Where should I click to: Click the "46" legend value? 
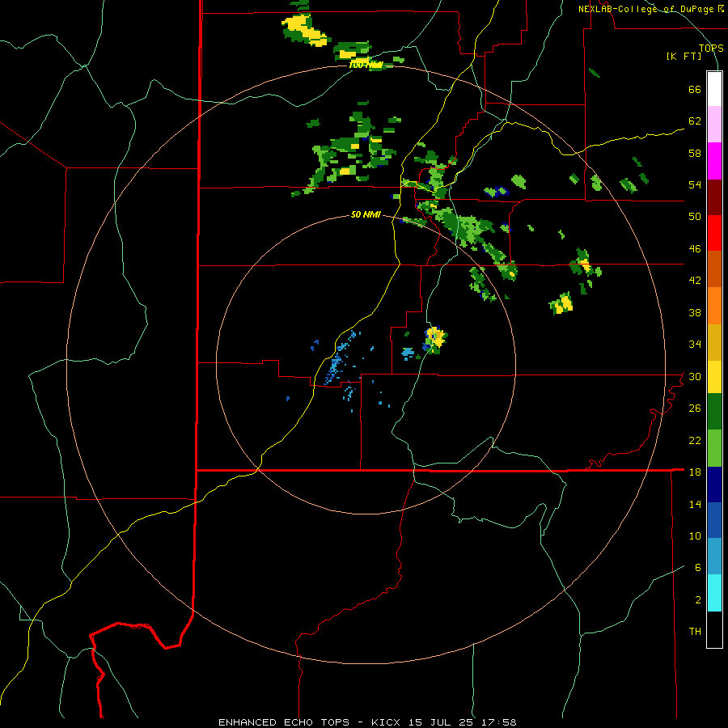tap(695, 249)
